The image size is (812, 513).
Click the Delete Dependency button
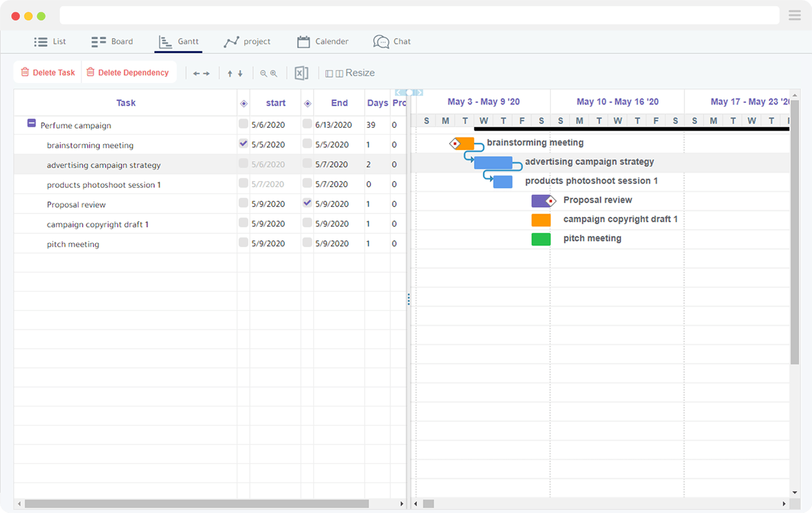128,73
